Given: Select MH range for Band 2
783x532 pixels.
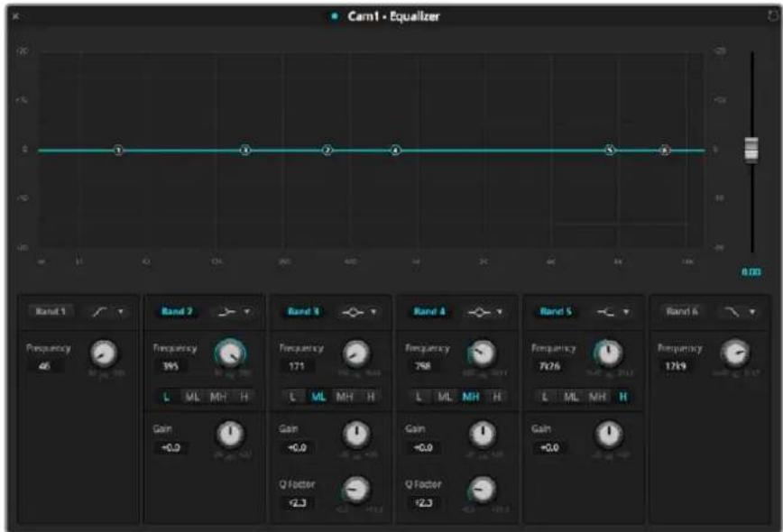Looking at the screenshot, I should coord(218,397).
